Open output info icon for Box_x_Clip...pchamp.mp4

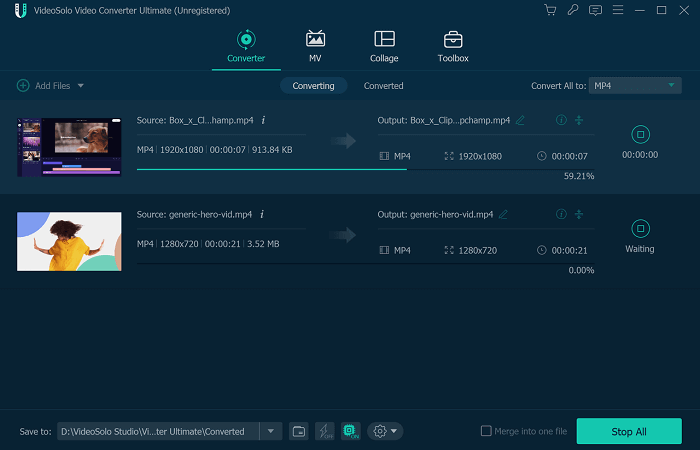561,120
